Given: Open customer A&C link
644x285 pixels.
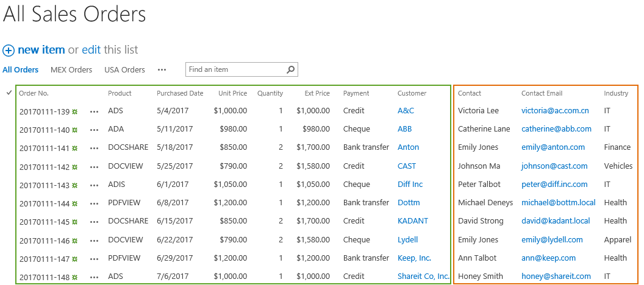Looking at the screenshot, I should click(406, 111).
